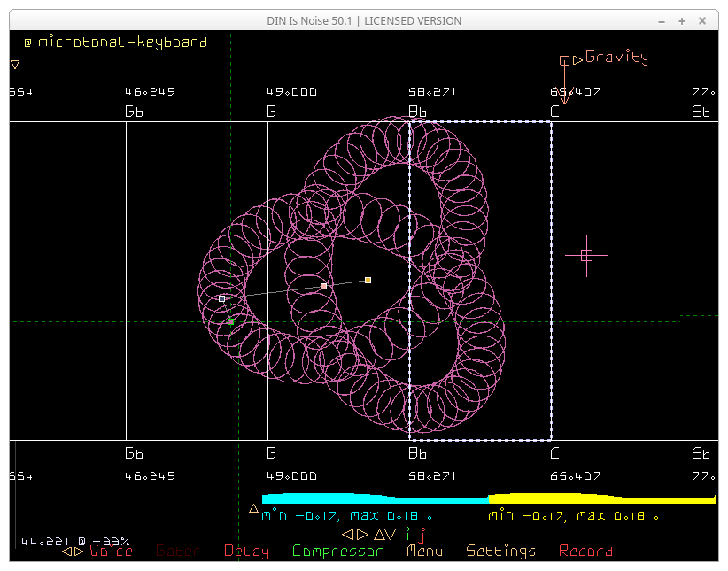This screenshot has height=571, width=728.
Task: Click the pink crosshair target marker
Action: 586,255
